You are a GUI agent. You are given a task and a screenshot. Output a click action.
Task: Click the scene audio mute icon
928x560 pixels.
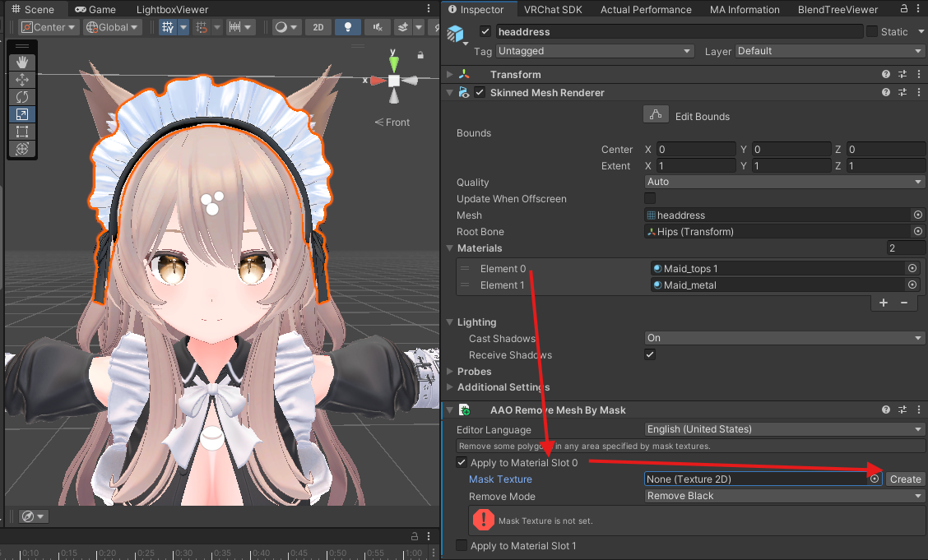pyautogui.click(x=377, y=27)
